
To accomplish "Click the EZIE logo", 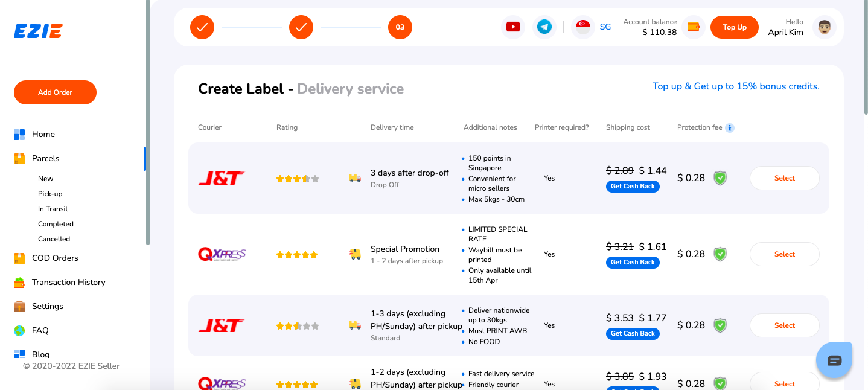I will pyautogui.click(x=38, y=31).
